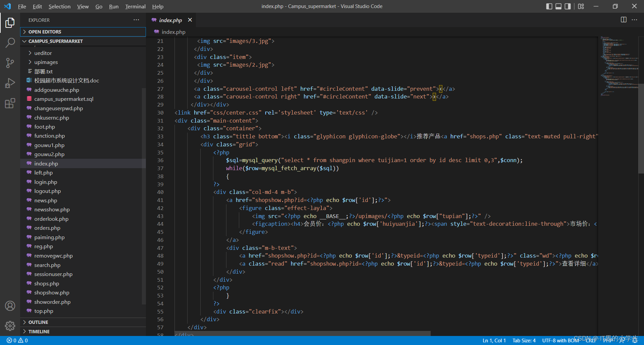Open the Terminal menu

click(135, 6)
